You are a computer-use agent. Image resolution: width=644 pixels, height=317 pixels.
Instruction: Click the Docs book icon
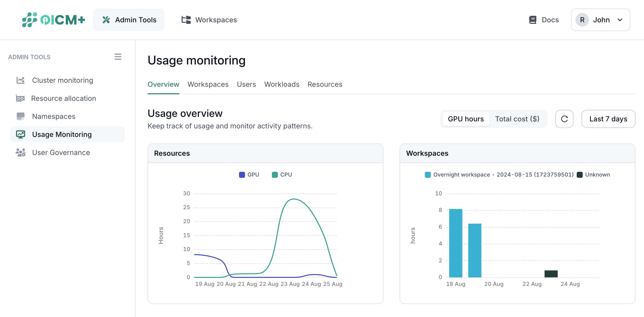533,20
